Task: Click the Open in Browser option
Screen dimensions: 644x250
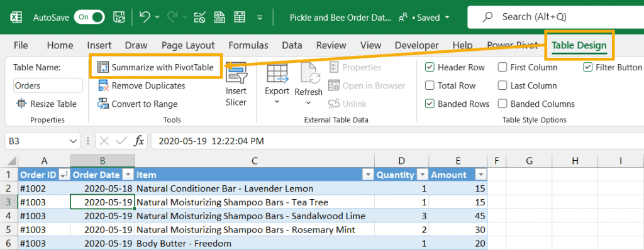Action: [x=367, y=86]
